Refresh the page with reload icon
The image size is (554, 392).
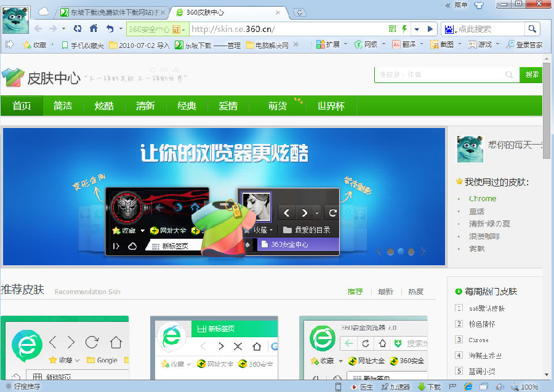coord(78,28)
